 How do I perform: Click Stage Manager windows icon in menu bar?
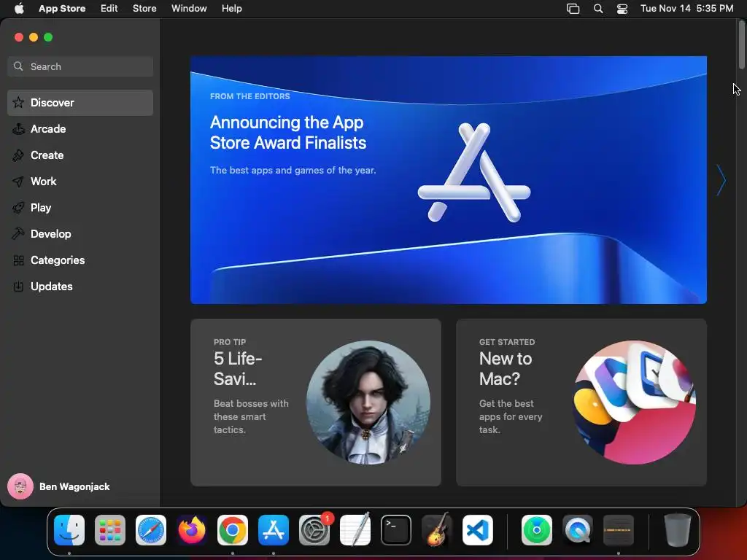[573, 9]
